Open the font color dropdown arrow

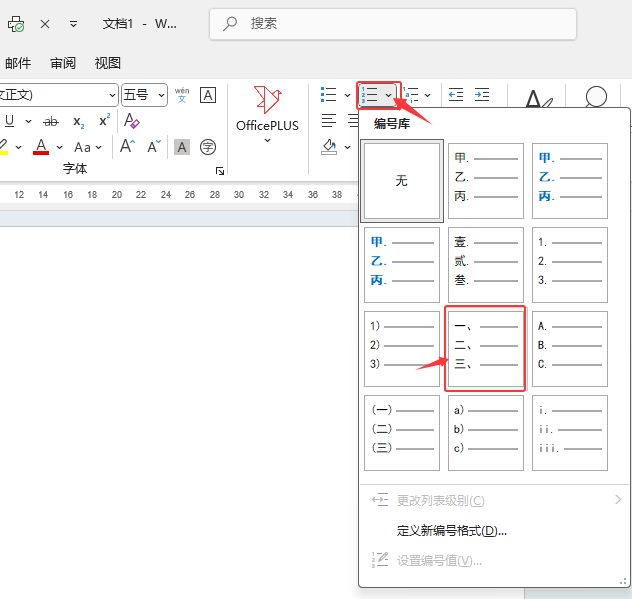(x=59, y=148)
